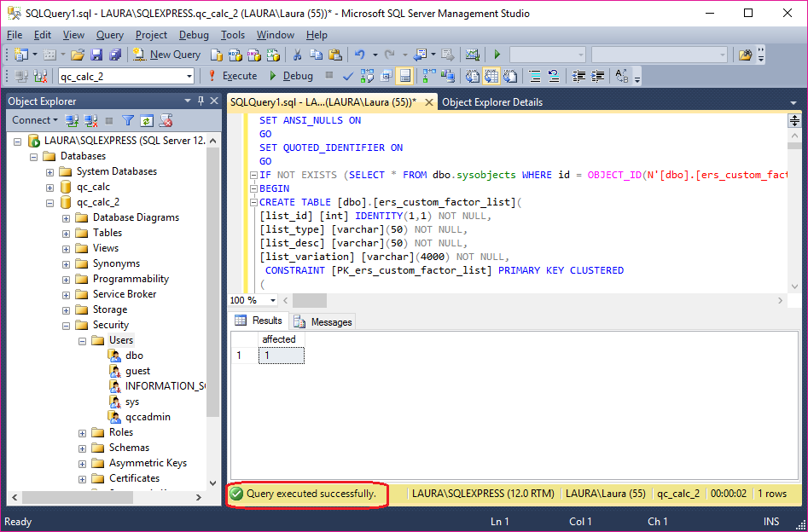Screen dimensions: 808x532
Task: Switch to Results to Grid mode
Action: [491, 76]
